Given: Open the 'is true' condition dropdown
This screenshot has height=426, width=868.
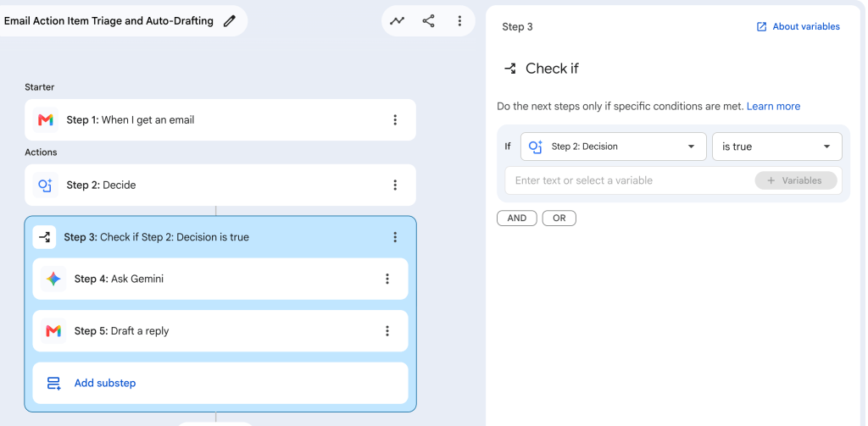Looking at the screenshot, I should [x=777, y=147].
